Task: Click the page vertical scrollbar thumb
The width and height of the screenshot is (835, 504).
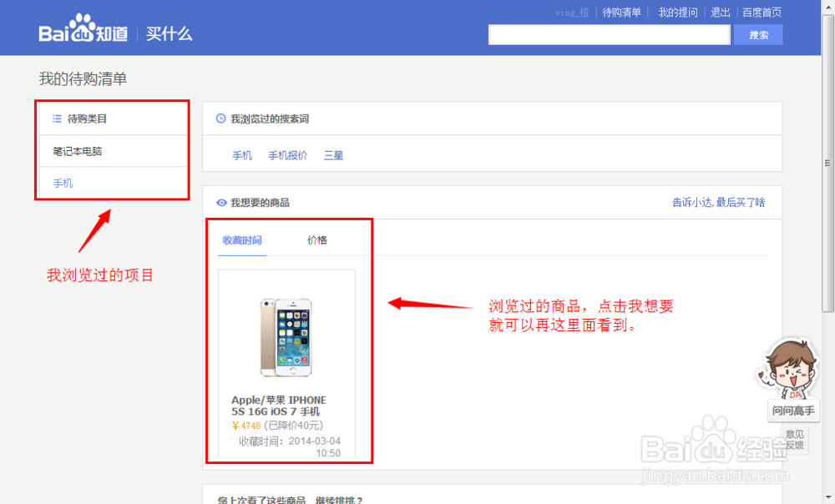Action: [827, 163]
